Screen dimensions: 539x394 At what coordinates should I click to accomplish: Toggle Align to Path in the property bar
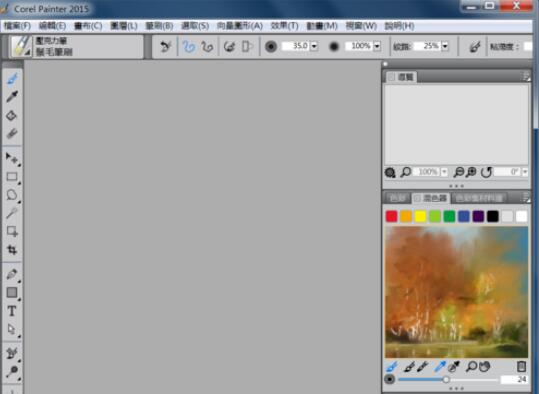[229, 46]
